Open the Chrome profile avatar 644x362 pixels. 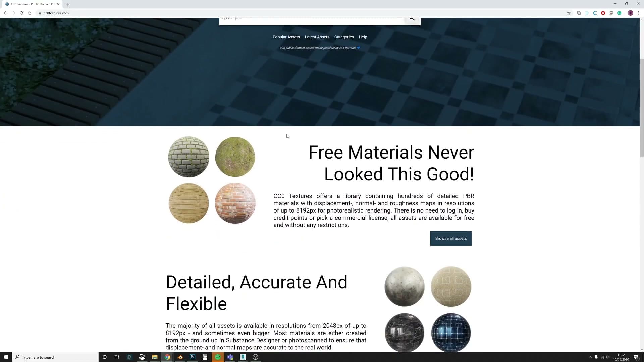(630, 13)
